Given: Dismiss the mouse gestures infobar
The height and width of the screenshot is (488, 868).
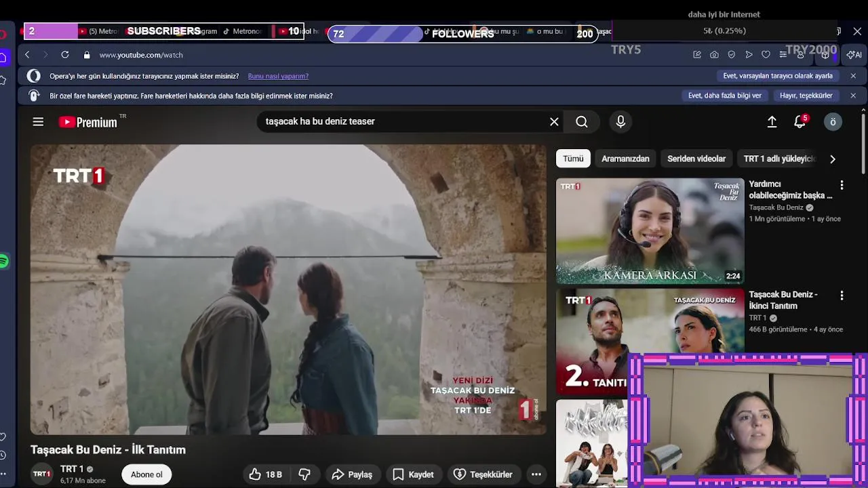Looking at the screenshot, I should pyautogui.click(x=853, y=96).
